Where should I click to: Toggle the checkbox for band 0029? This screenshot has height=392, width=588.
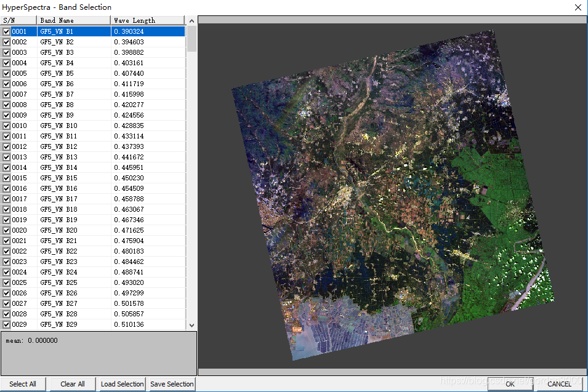(7, 324)
